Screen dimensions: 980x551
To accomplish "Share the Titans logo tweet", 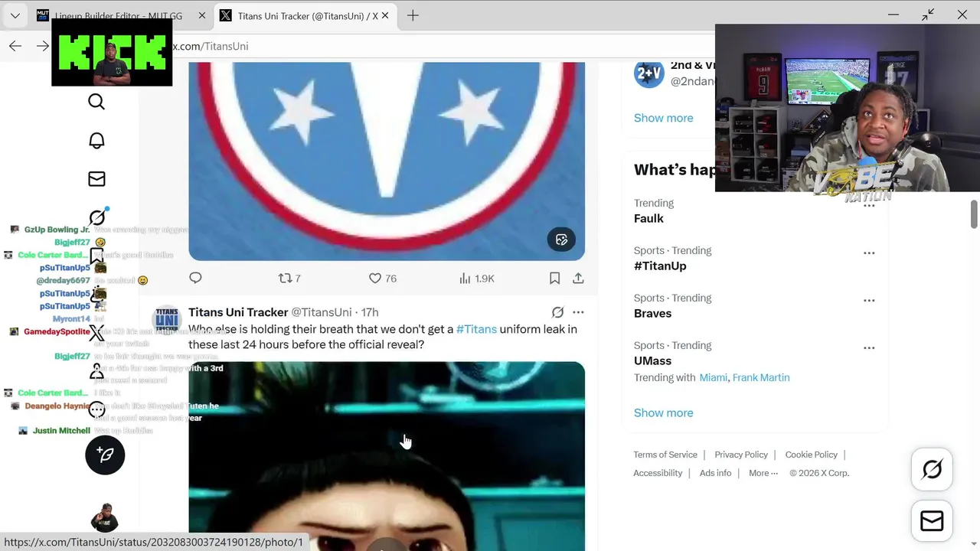I will click(578, 279).
